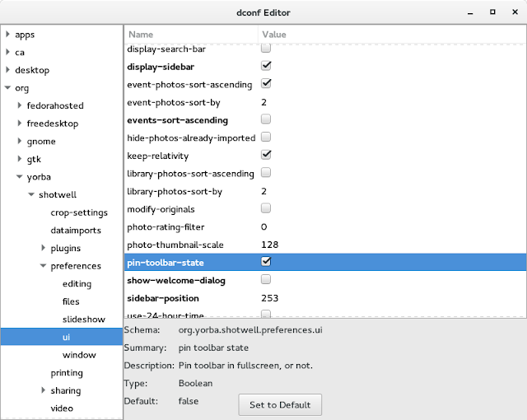Select the printing tree item

pyautogui.click(x=67, y=372)
